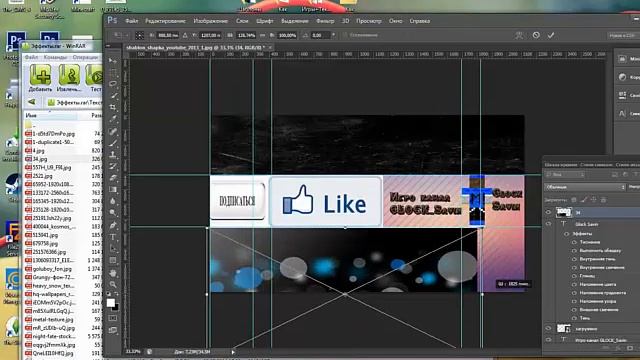Select the Crop tool

point(113,107)
